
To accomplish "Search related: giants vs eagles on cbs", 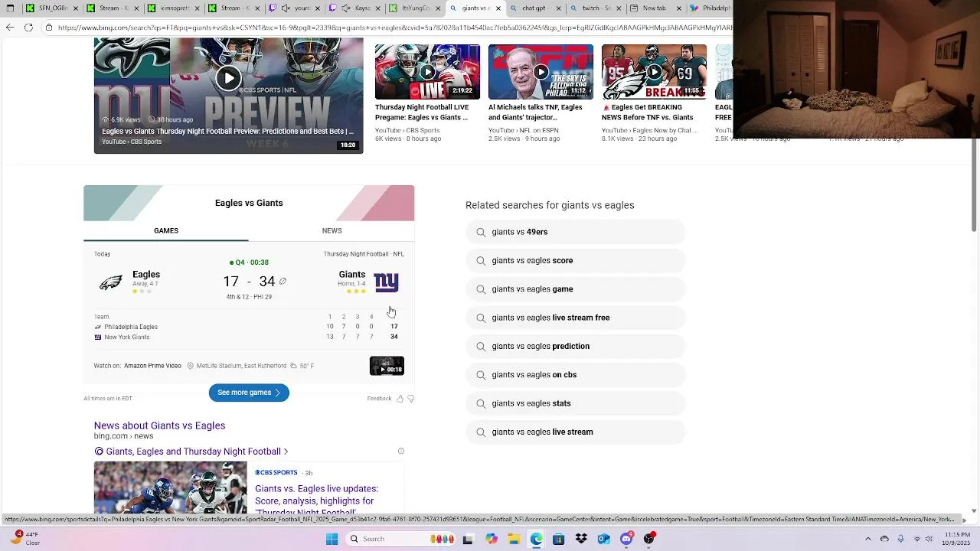I will tap(575, 375).
